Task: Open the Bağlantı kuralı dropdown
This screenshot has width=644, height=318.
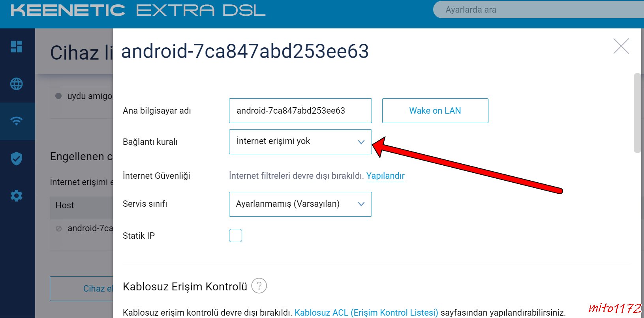Action: click(x=300, y=142)
